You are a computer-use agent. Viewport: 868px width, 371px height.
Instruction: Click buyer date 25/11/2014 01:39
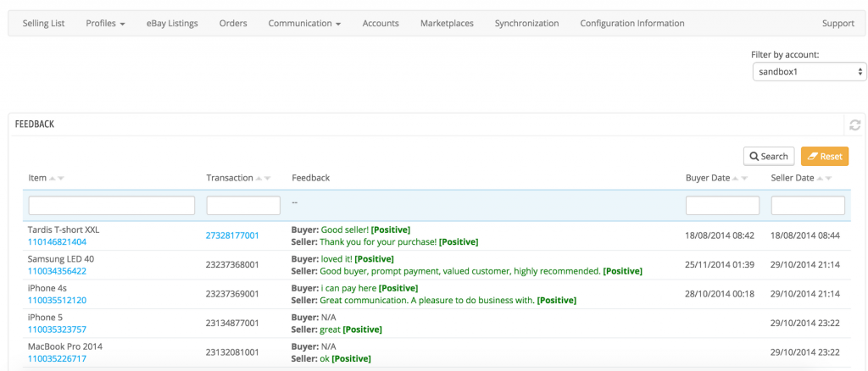720,265
